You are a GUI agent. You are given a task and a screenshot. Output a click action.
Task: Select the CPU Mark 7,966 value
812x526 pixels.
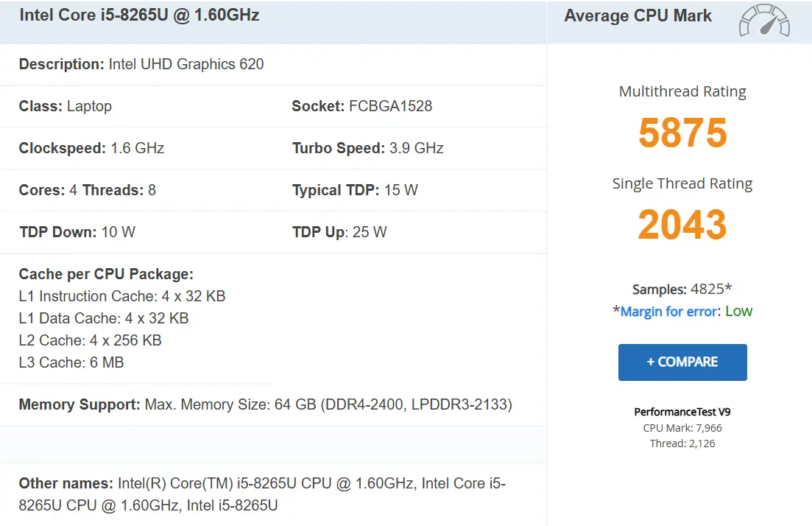[682, 427]
